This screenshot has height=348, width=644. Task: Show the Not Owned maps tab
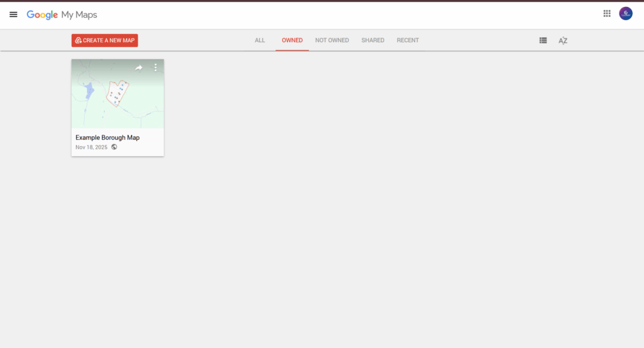[332, 40]
